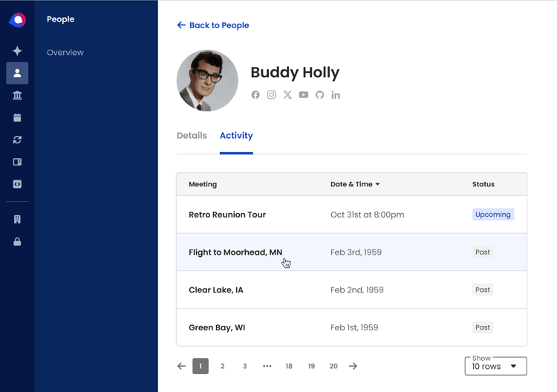
Task: Go to page 2
Action: point(222,366)
